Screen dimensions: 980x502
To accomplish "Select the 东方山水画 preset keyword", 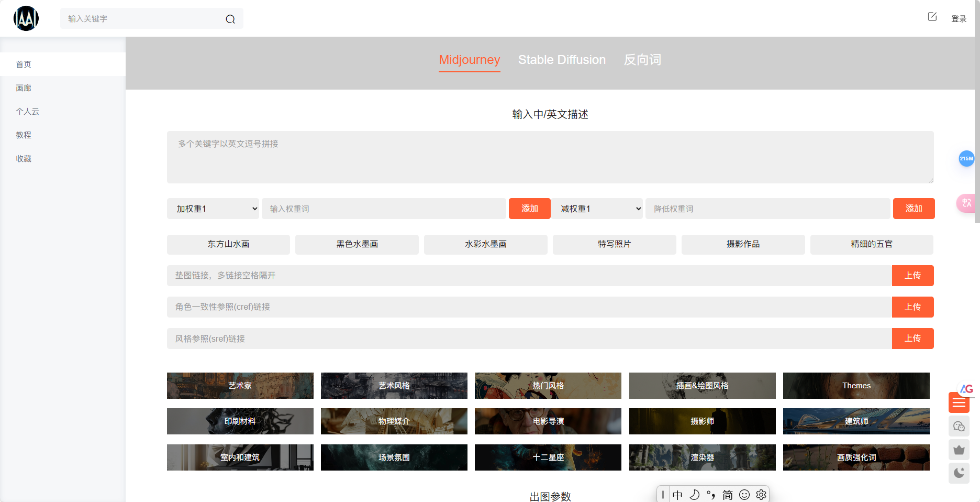I will pyautogui.click(x=228, y=244).
